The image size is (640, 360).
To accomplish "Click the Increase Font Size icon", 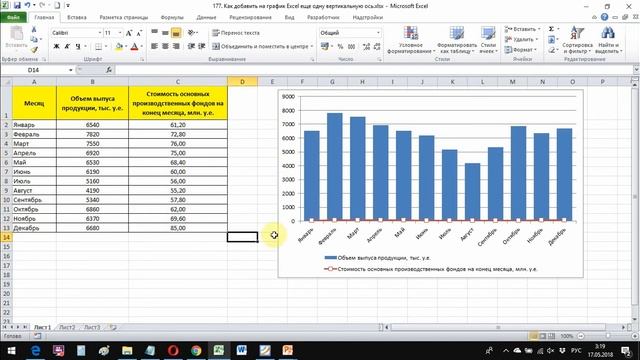I will pos(129,33).
